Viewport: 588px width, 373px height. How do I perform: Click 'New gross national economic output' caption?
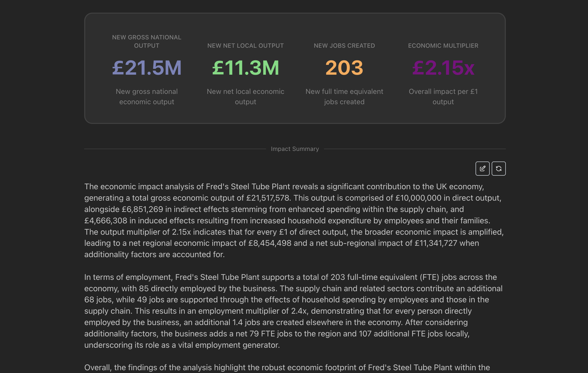pyautogui.click(x=147, y=97)
